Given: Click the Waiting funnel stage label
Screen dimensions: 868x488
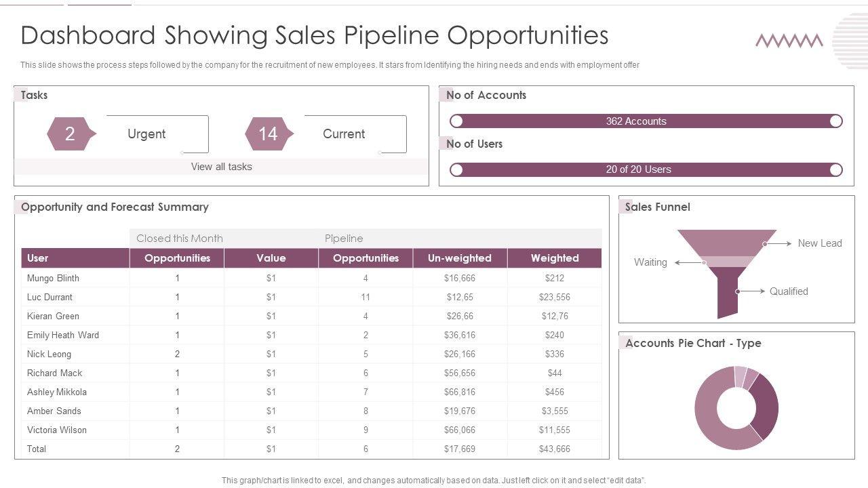Looking at the screenshot, I should pos(650,262).
